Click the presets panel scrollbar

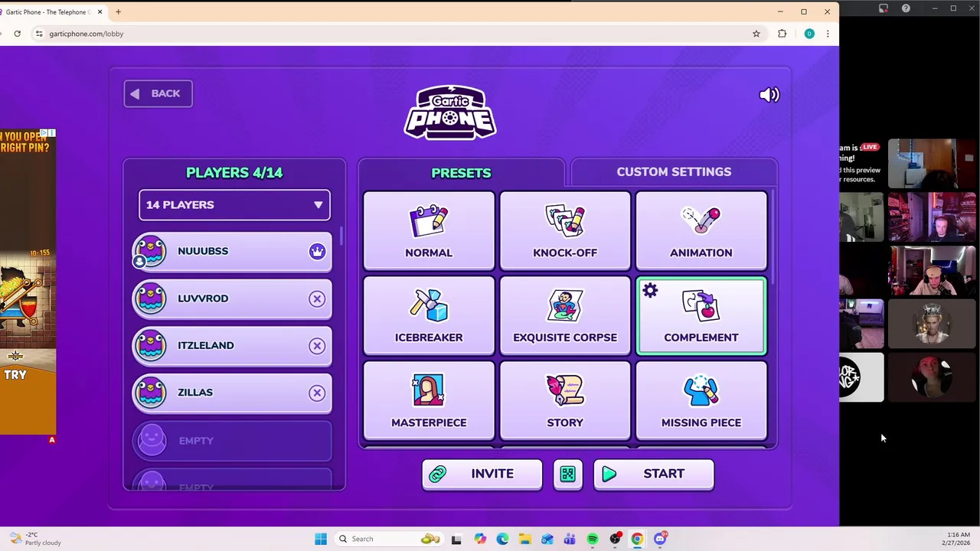773,236
